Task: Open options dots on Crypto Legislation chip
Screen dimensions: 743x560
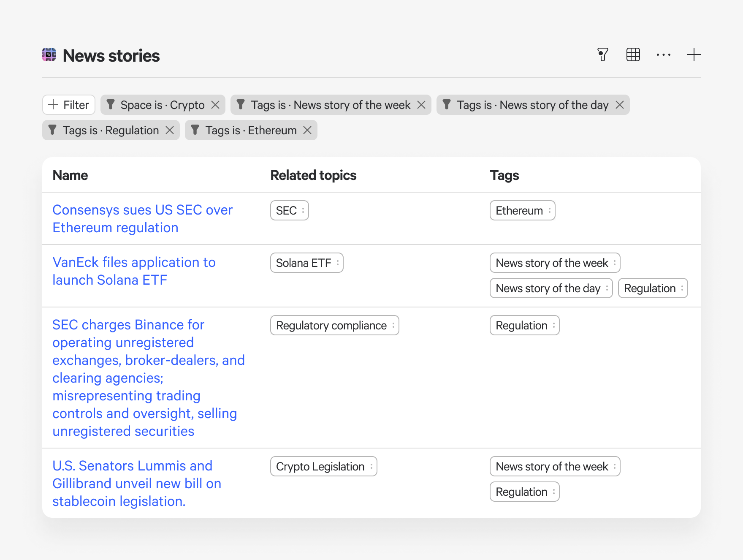Action: point(371,466)
